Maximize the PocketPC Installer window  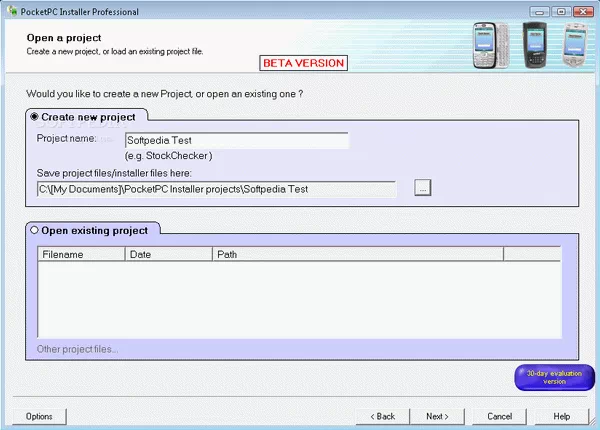click(561, 12)
